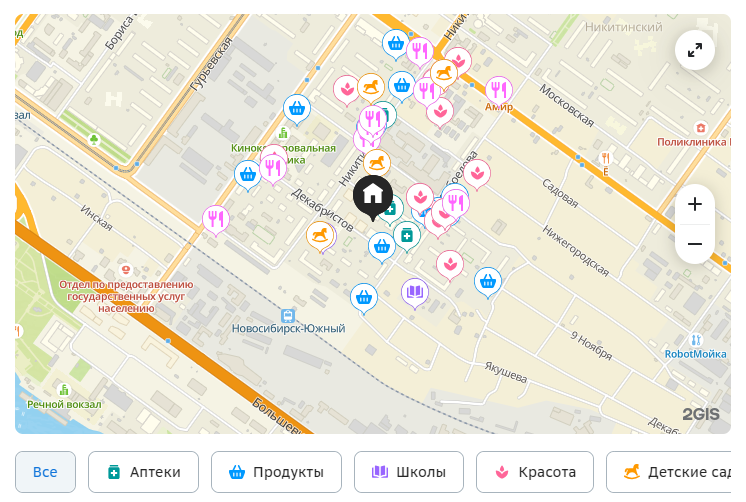Expand the map to fullscreen
The image size is (746, 502).
[x=695, y=50]
